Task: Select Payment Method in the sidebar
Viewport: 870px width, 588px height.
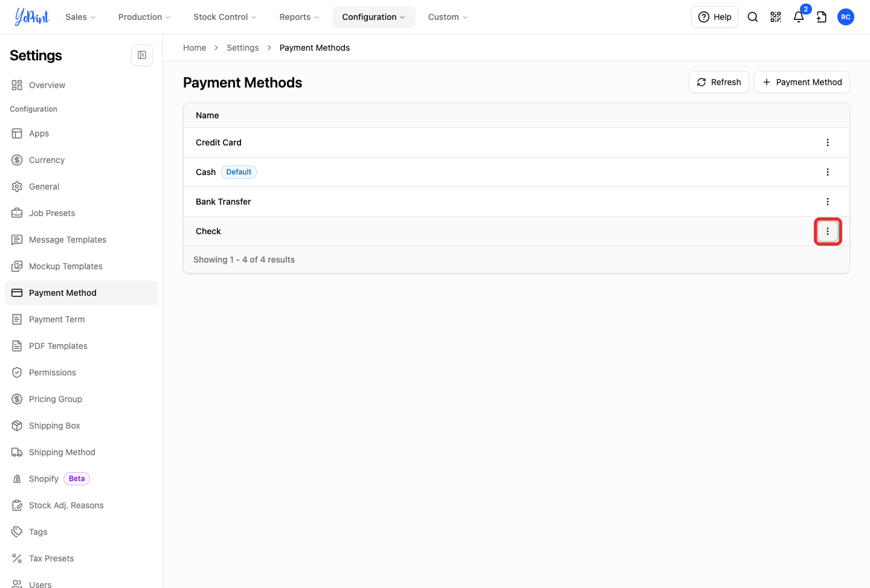Action: click(x=81, y=293)
